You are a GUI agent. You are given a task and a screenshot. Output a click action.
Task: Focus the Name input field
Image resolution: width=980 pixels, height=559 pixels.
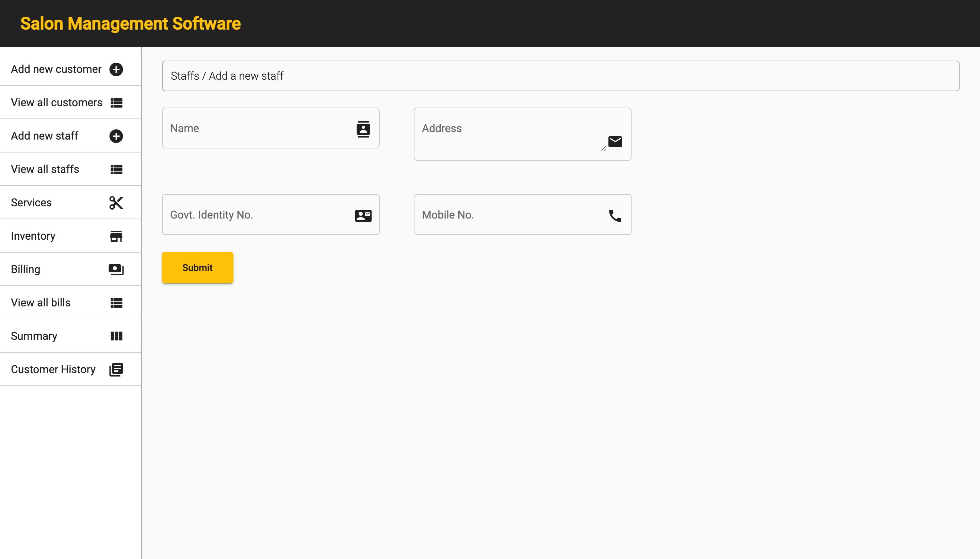pyautogui.click(x=257, y=128)
